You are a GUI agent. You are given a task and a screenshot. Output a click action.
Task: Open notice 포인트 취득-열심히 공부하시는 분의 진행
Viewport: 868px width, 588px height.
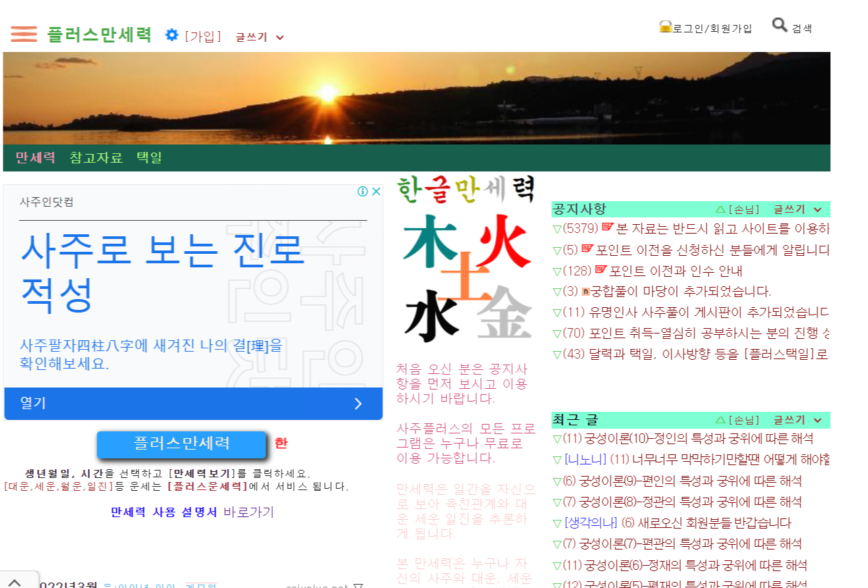click(709, 333)
